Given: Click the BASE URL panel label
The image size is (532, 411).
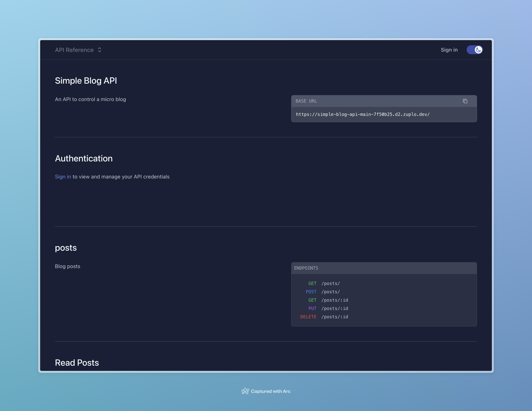Looking at the screenshot, I should point(306,101).
